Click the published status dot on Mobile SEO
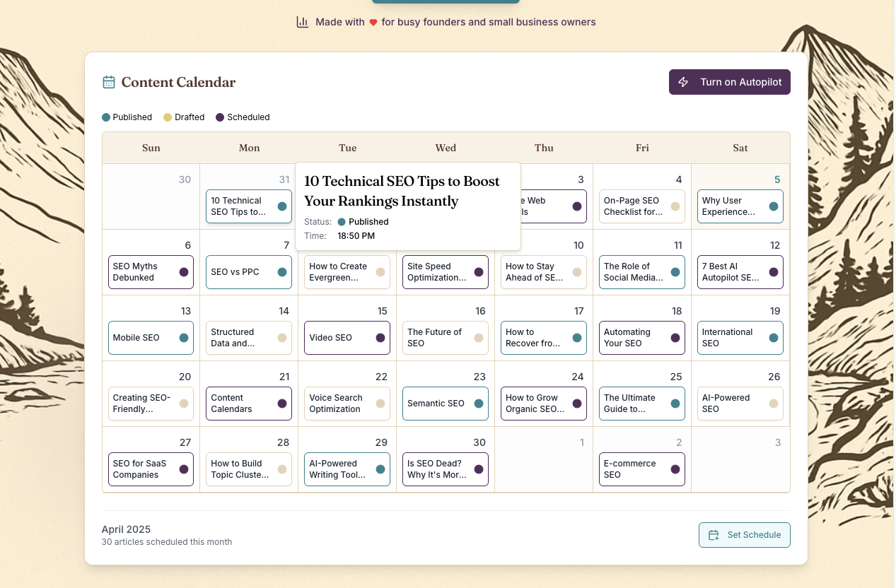The image size is (896, 588). tap(184, 338)
